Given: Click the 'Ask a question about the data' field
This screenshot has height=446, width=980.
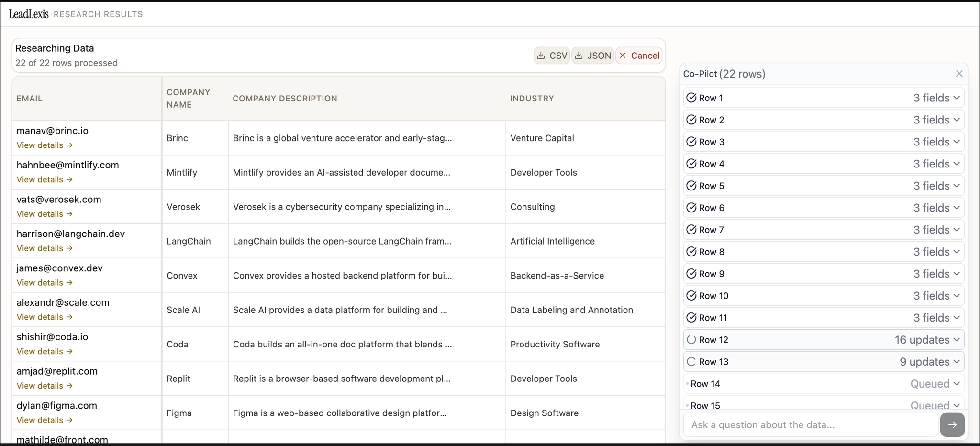Looking at the screenshot, I should tap(811, 424).
